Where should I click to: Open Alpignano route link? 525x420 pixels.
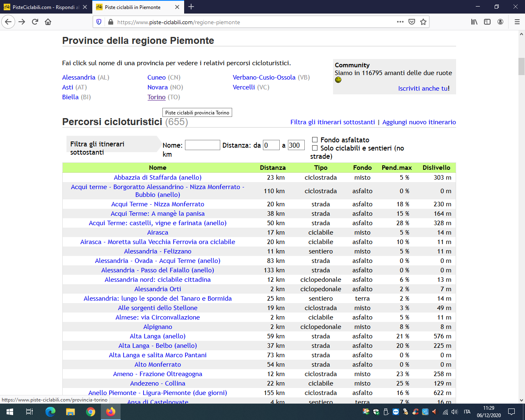(x=158, y=327)
